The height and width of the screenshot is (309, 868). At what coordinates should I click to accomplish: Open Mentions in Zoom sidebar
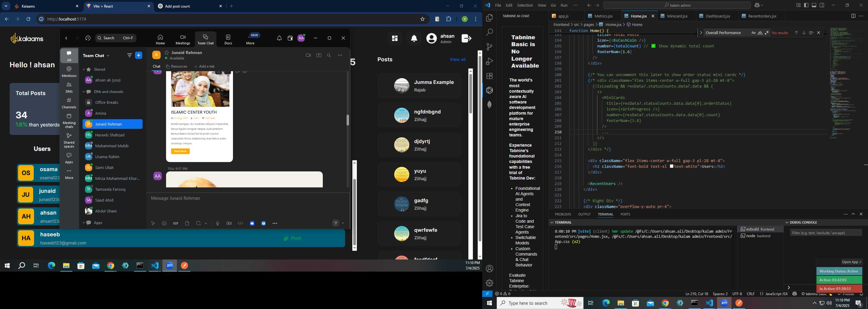pyautogui.click(x=69, y=72)
